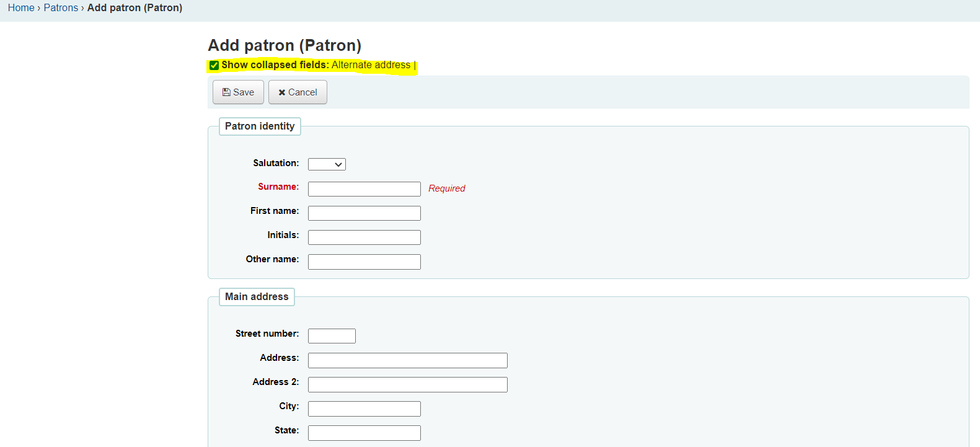Image resolution: width=980 pixels, height=447 pixels.
Task: Select the Other name text box
Action: point(364,262)
